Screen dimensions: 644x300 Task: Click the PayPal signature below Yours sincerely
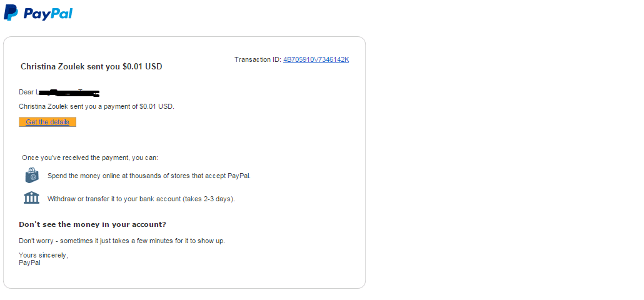29,262
